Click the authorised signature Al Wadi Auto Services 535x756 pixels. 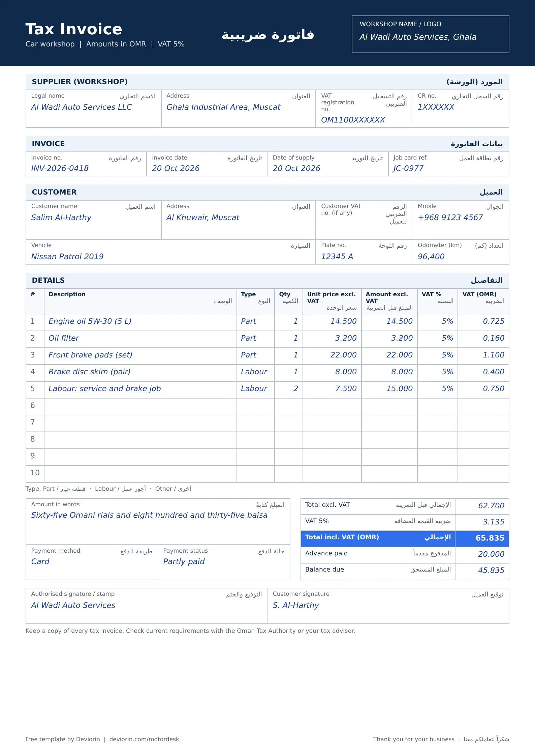(73, 605)
